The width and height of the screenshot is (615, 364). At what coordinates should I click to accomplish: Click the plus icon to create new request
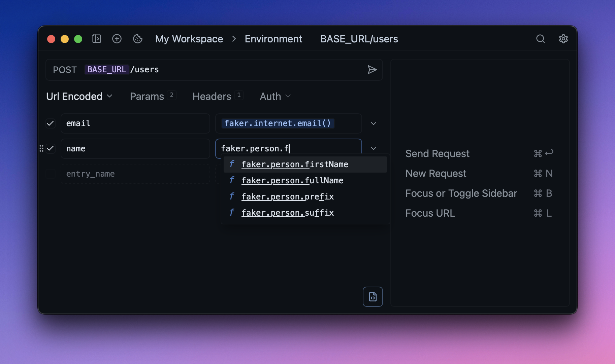(x=117, y=39)
